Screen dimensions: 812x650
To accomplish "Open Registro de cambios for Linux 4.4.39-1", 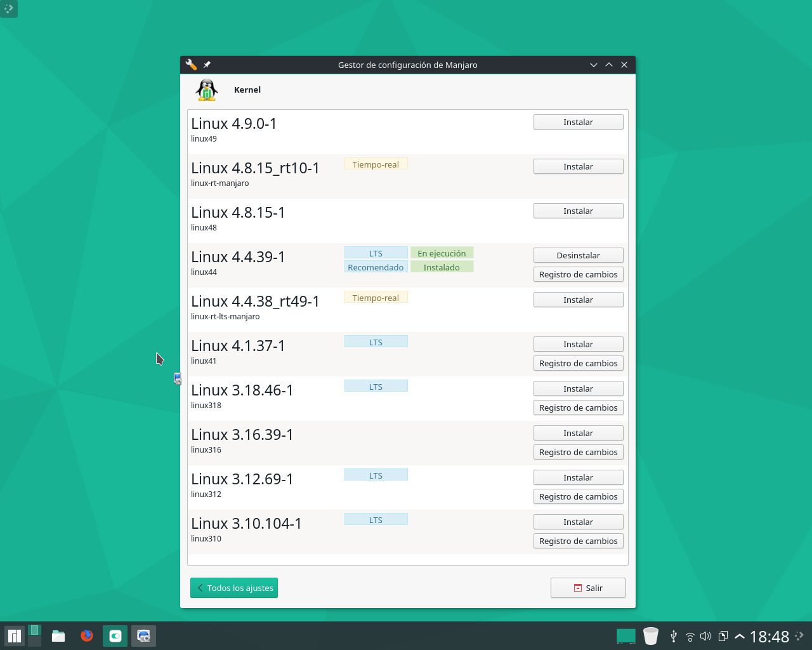I will tap(579, 274).
